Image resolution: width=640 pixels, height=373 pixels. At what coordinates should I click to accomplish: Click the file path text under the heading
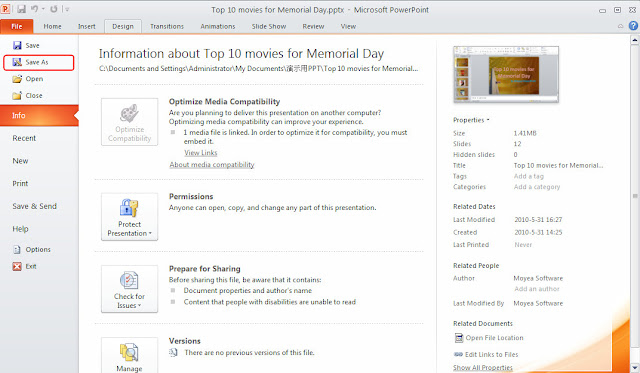click(258, 69)
